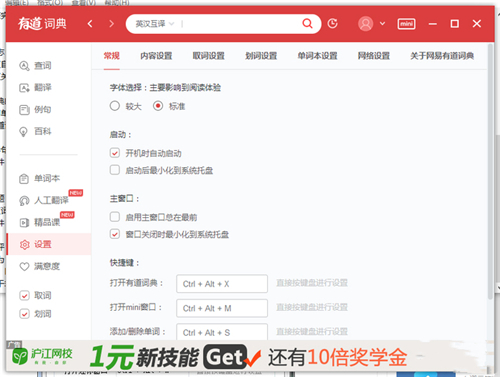Viewport: 500px width, 377px height.
Task: Select the 较大 font radio button
Action: pos(115,106)
